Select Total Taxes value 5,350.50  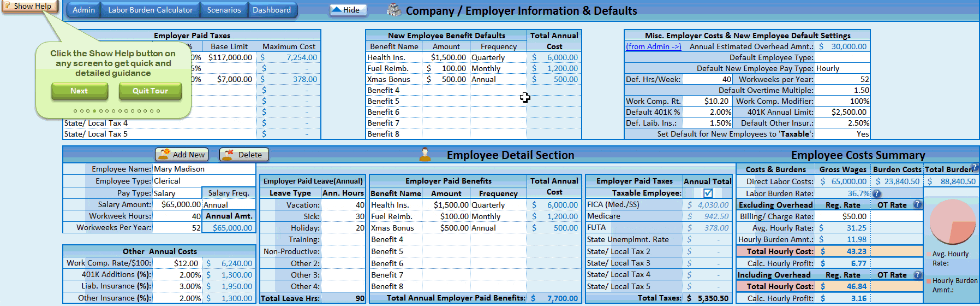click(x=708, y=298)
